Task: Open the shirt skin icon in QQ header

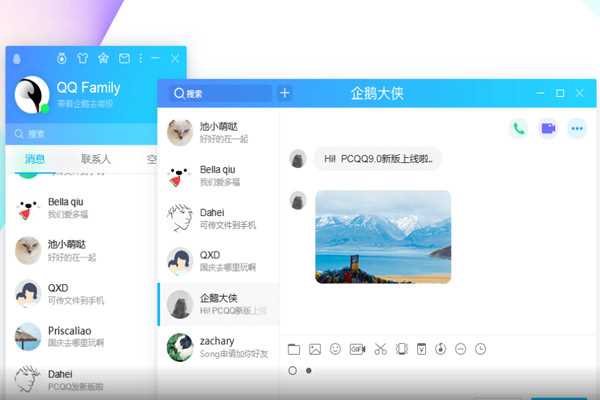Action: click(82, 58)
